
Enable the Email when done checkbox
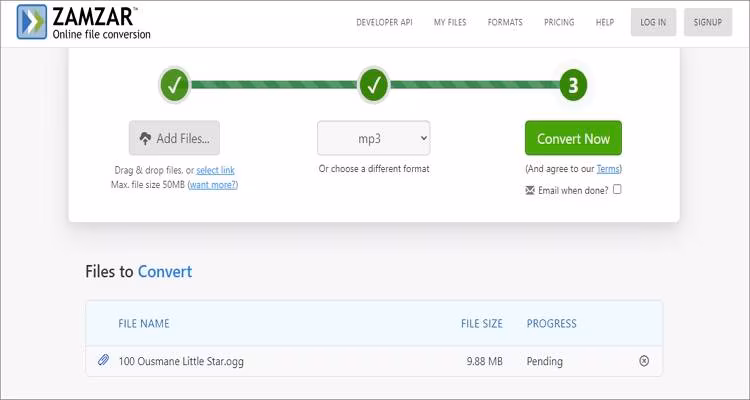click(617, 189)
